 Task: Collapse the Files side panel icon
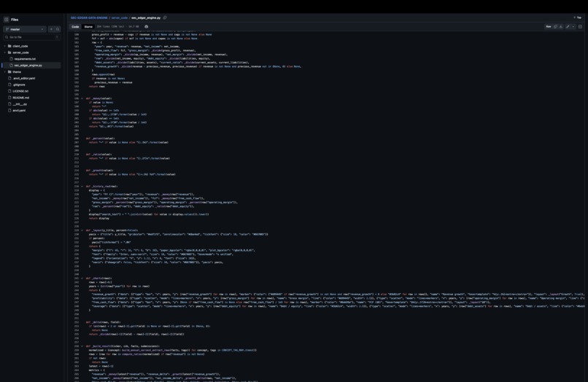click(7, 20)
